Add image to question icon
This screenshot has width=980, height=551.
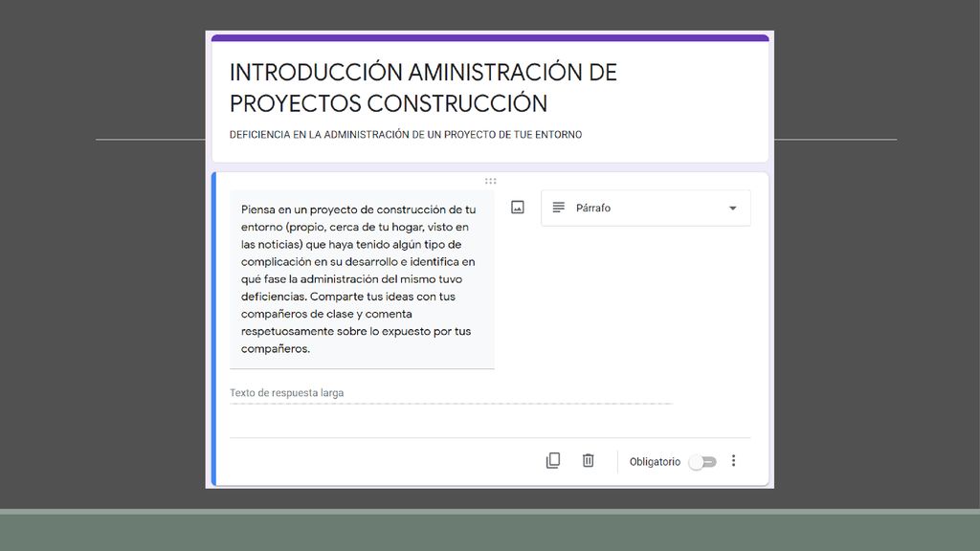(x=518, y=208)
